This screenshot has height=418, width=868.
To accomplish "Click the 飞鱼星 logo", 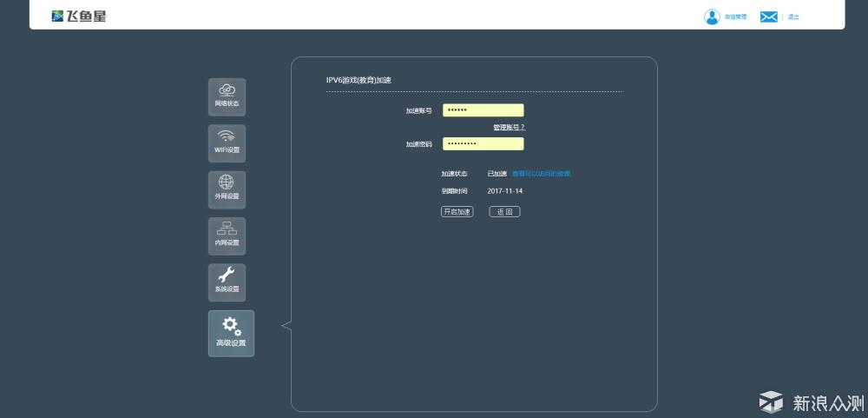I will (79, 16).
